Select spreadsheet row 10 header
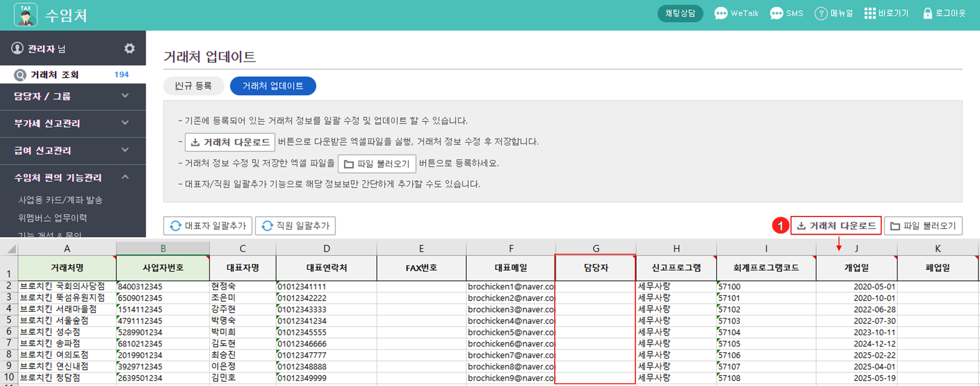This screenshot has width=980, height=386. click(9, 378)
